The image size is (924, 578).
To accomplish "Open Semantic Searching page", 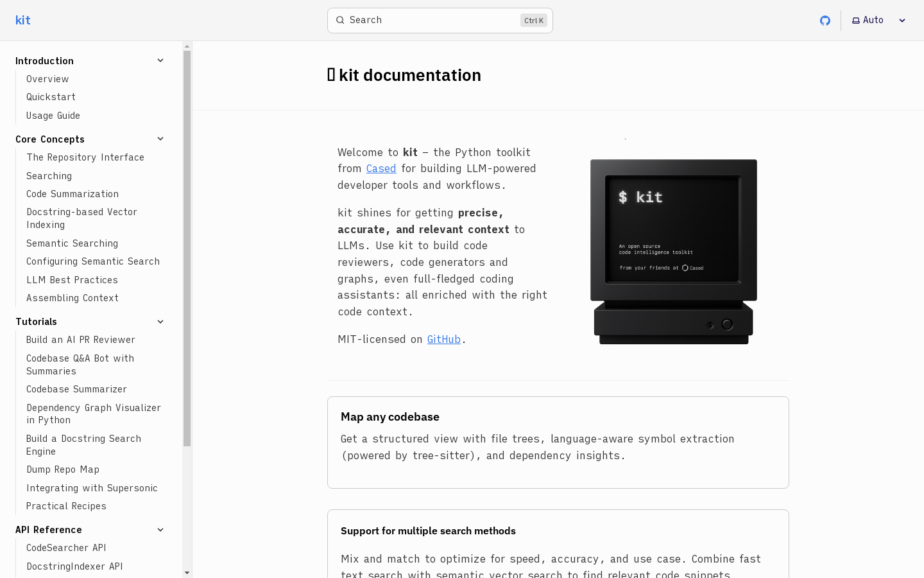I will coord(72,243).
